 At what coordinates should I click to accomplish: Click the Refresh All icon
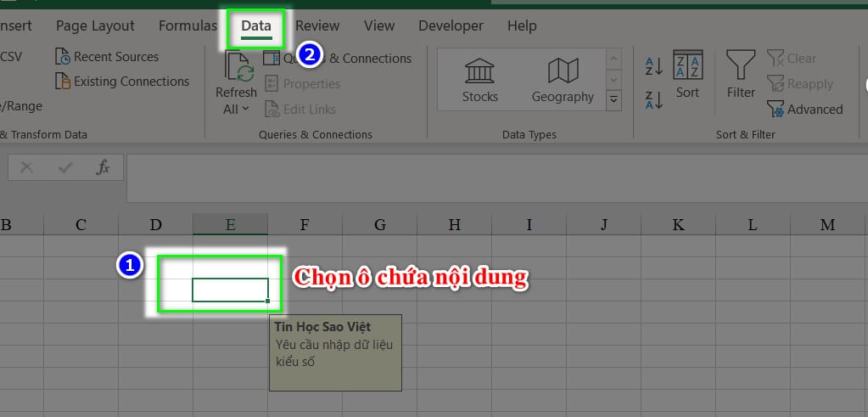(x=238, y=68)
